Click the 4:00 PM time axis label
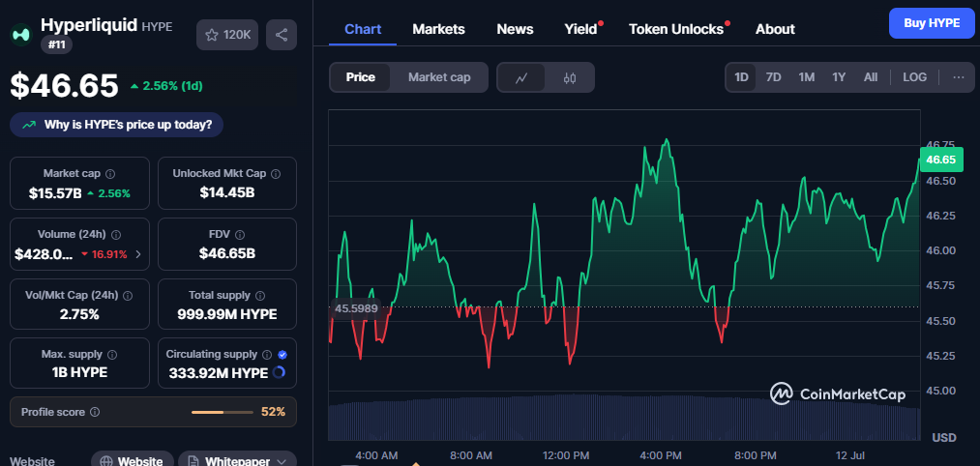 (660, 454)
